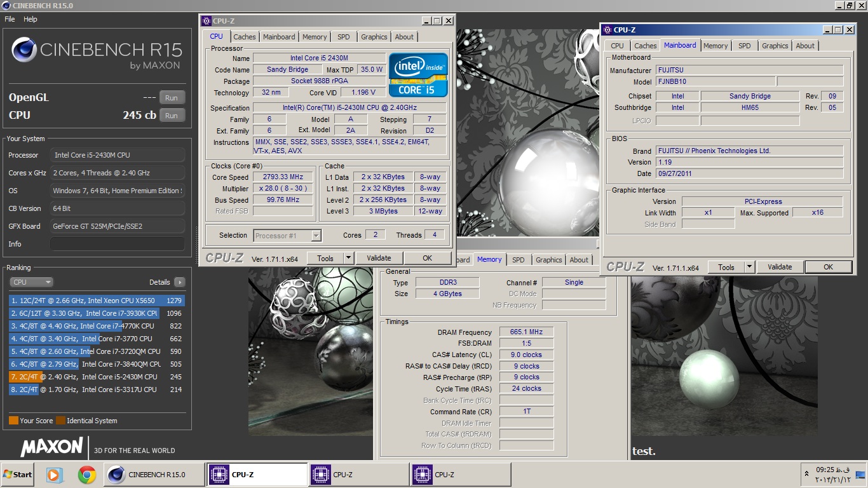Open SPD tab in middle CPU-Z
The width and height of the screenshot is (868, 488).
click(344, 37)
